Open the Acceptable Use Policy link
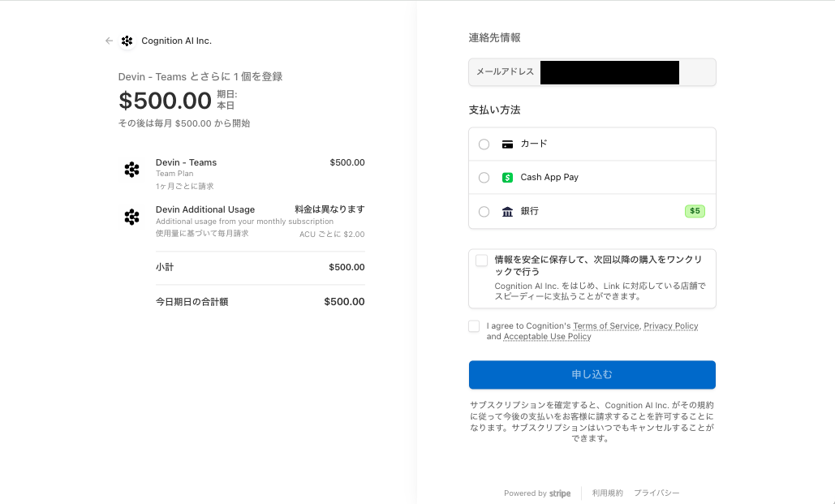Screen dimensions: 835x504 [x=548, y=336]
